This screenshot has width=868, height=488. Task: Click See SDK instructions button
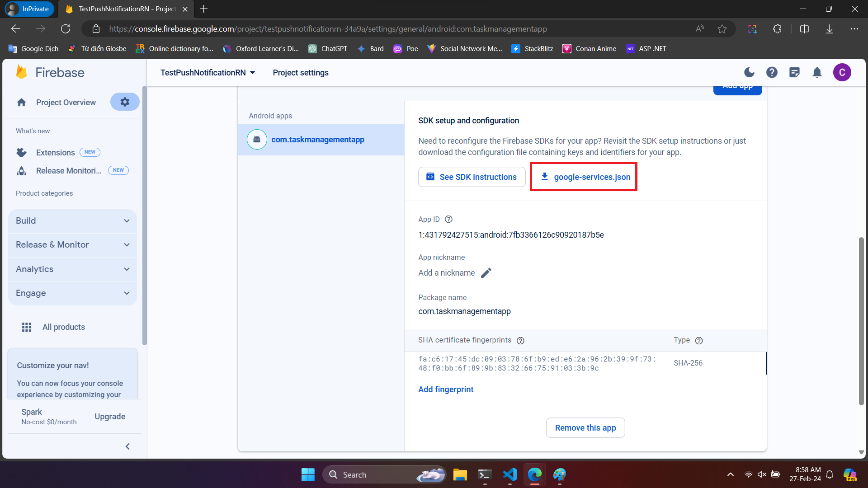472,177
